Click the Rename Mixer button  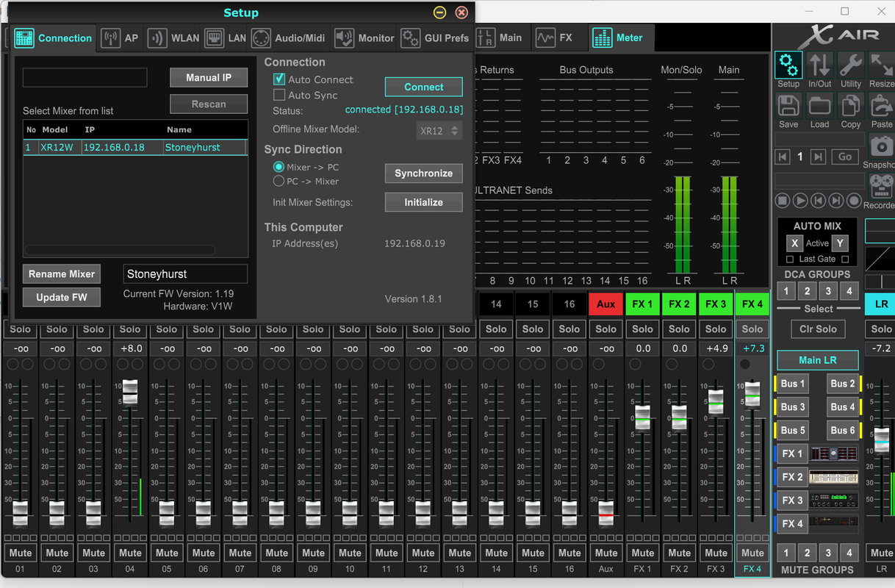(x=62, y=274)
